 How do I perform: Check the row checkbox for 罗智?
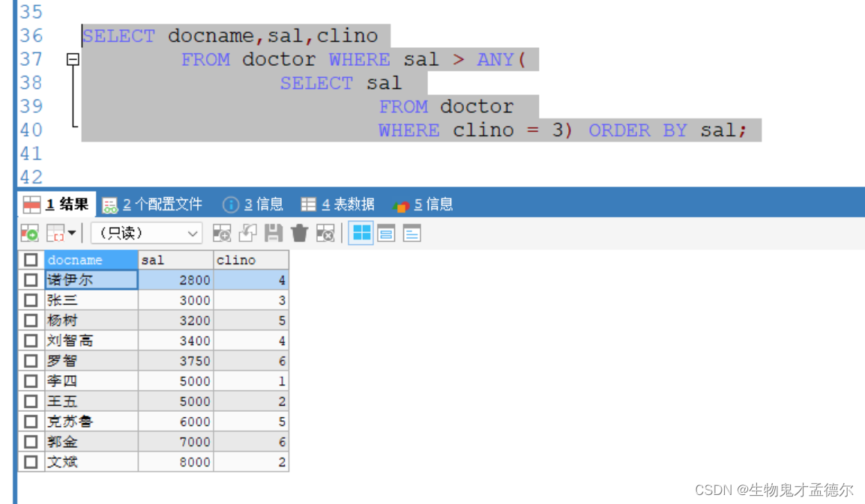[x=31, y=361]
